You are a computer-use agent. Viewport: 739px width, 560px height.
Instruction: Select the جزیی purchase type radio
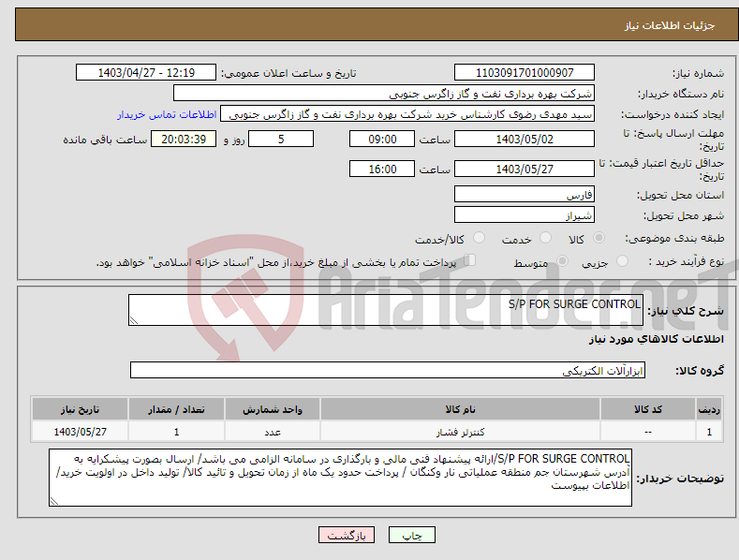pos(622,260)
